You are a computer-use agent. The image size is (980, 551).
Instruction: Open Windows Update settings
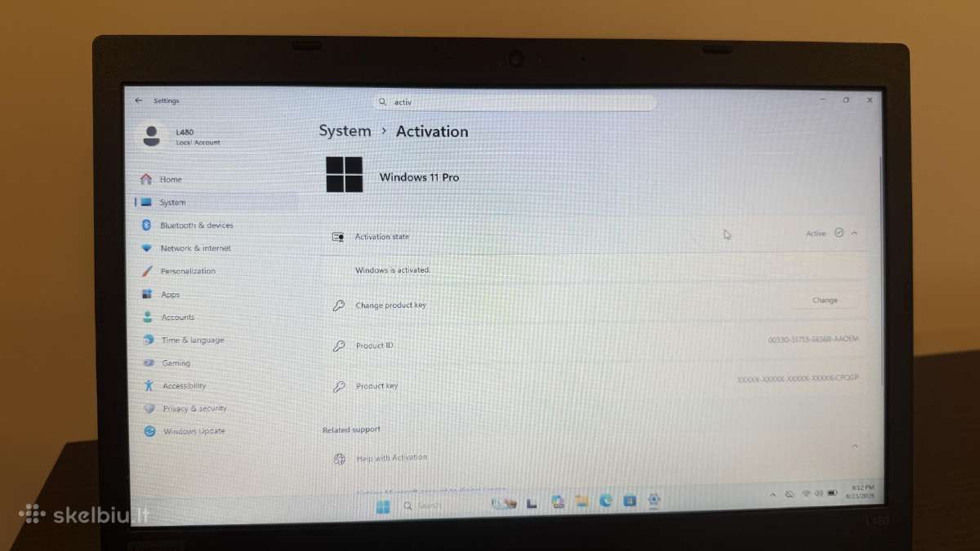pyautogui.click(x=194, y=431)
